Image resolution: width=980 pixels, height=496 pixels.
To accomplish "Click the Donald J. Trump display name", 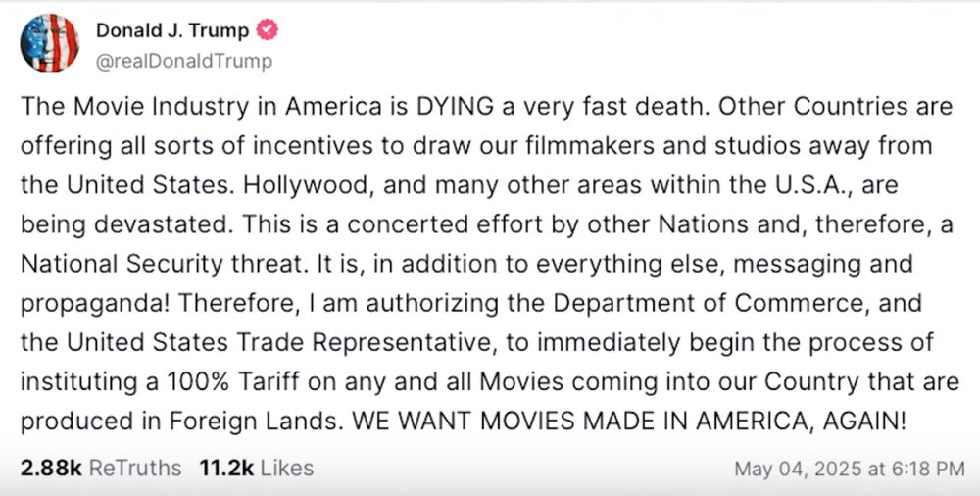I will click(x=172, y=31).
